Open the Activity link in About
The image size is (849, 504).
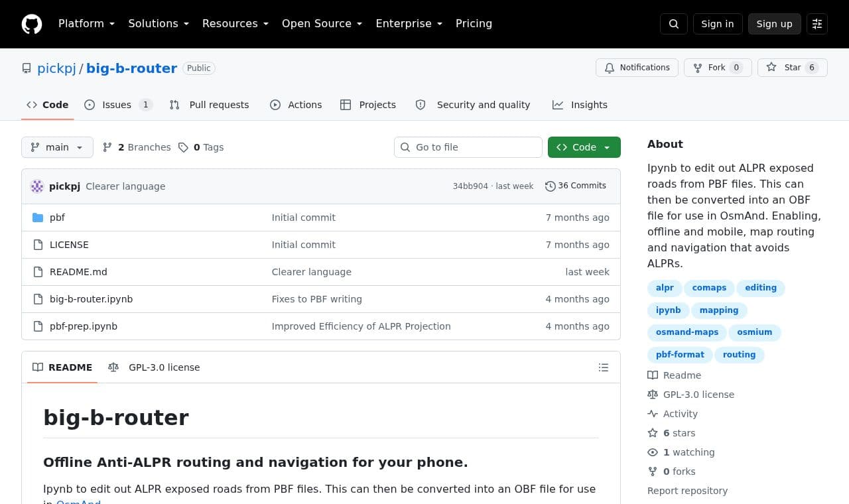point(673,414)
